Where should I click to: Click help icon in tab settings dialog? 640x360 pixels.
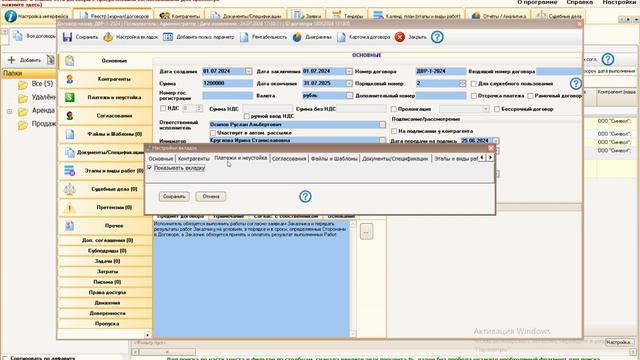coord(305,197)
